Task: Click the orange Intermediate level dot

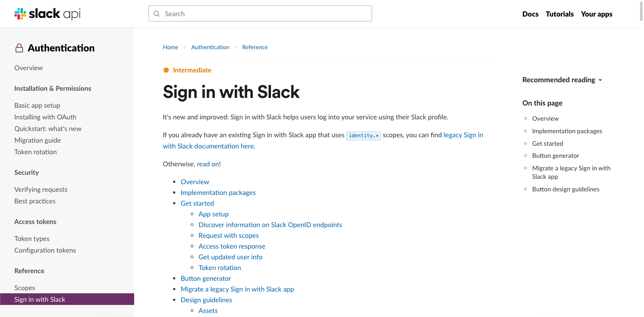Action: [x=166, y=70]
